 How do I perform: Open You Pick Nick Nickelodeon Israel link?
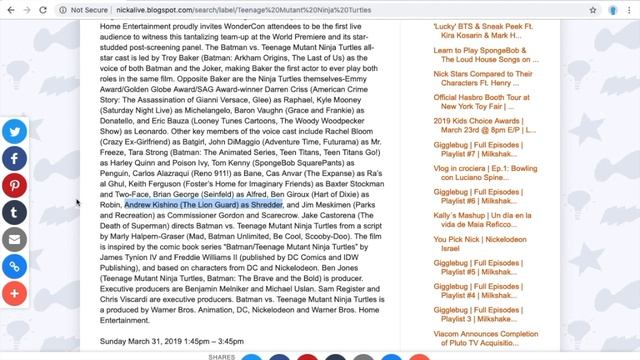coord(480,244)
